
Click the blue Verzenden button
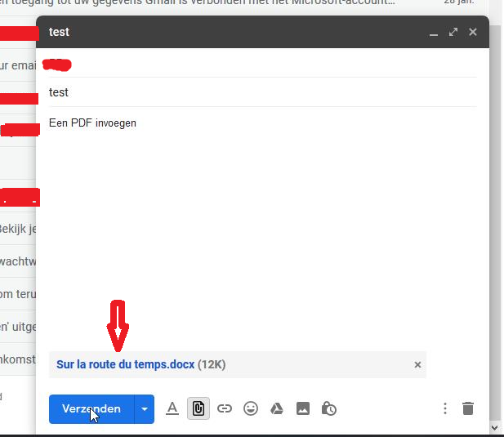(x=91, y=408)
